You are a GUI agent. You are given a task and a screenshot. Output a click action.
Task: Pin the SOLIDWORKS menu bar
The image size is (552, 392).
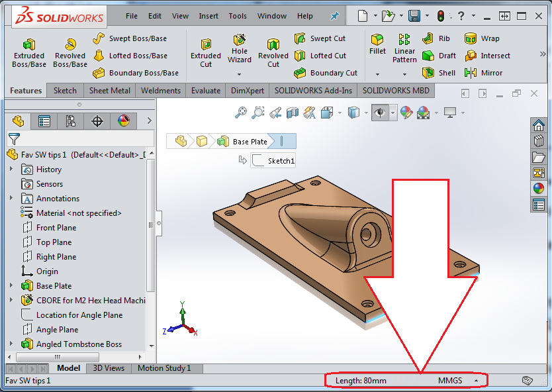click(x=334, y=16)
